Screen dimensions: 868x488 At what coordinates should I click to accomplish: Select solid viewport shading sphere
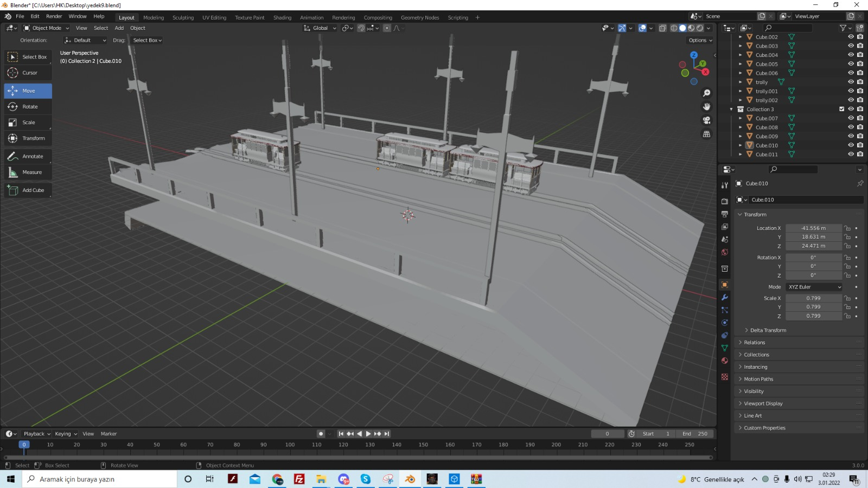point(682,28)
